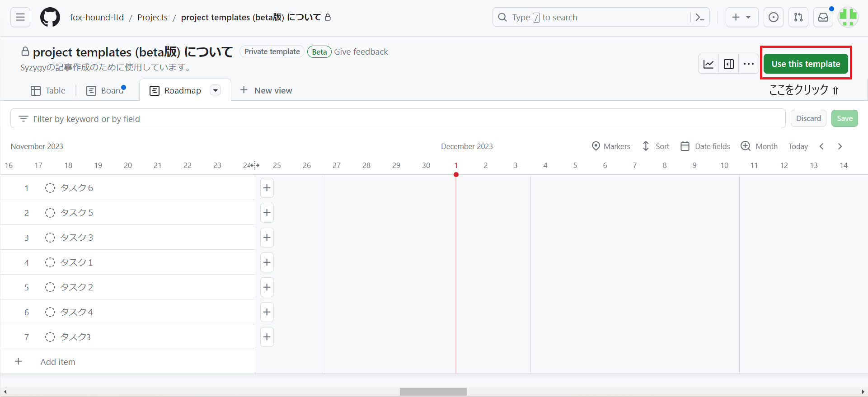The image size is (868, 397).
Task: Switch to the Board view tab
Action: click(106, 90)
